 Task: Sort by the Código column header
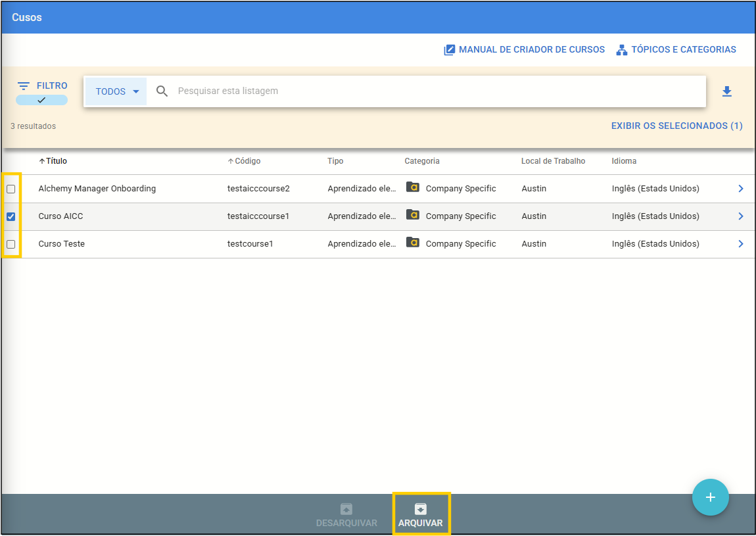click(247, 161)
